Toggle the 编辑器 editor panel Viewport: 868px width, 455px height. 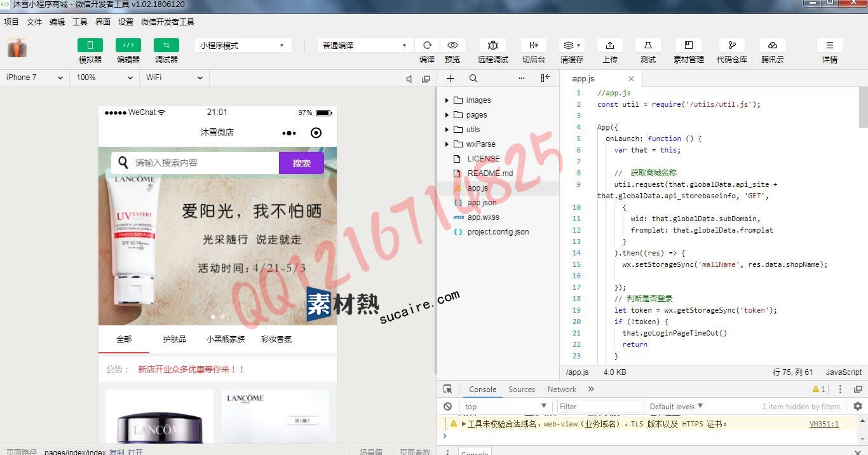tap(128, 45)
